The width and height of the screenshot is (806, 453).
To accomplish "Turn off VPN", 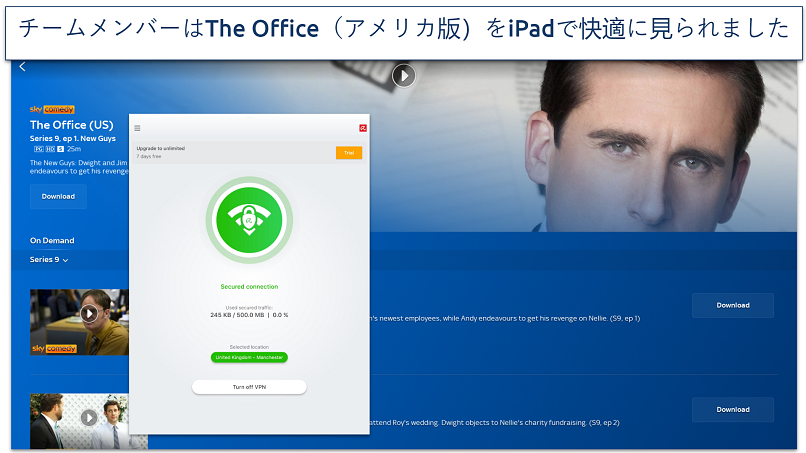I will pyautogui.click(x=249, y=387).
